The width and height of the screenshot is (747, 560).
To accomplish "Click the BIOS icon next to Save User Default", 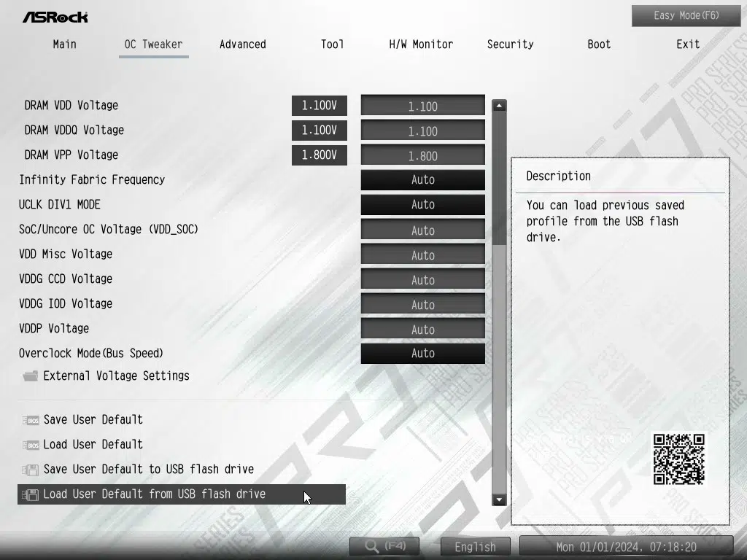I will point(31,420).
